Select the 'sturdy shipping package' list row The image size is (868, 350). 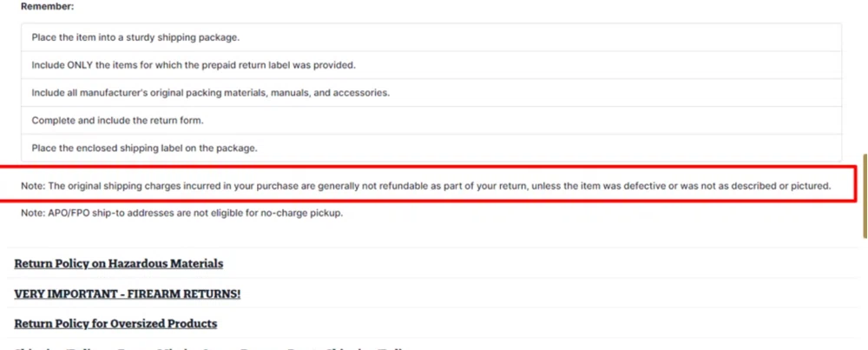pyautogui.click(x=431, y=37)
